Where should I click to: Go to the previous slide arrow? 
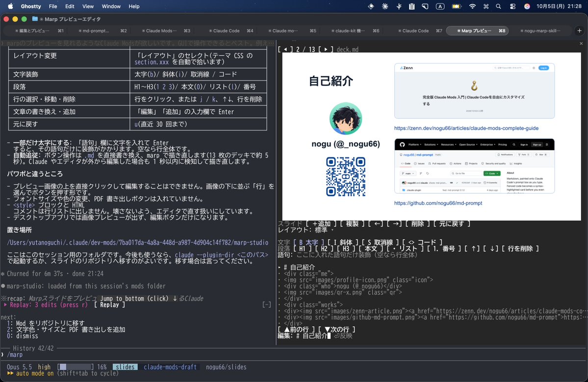point(285,50)
